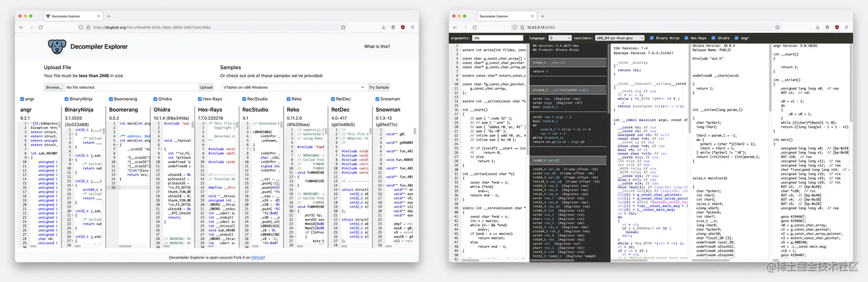Uncheck the BinaryNinja checkbox
This screenshot has height=282, width=868.
[x=67, y=99]
